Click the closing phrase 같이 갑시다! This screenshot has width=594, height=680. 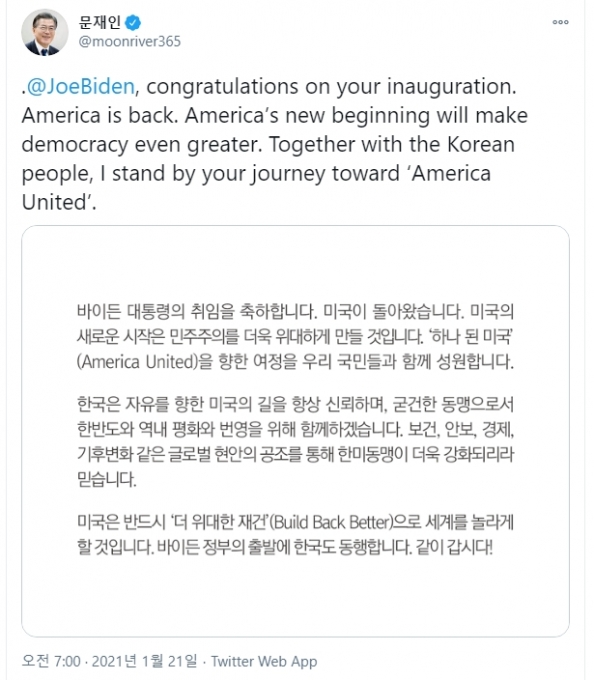[x=454, y=547]
